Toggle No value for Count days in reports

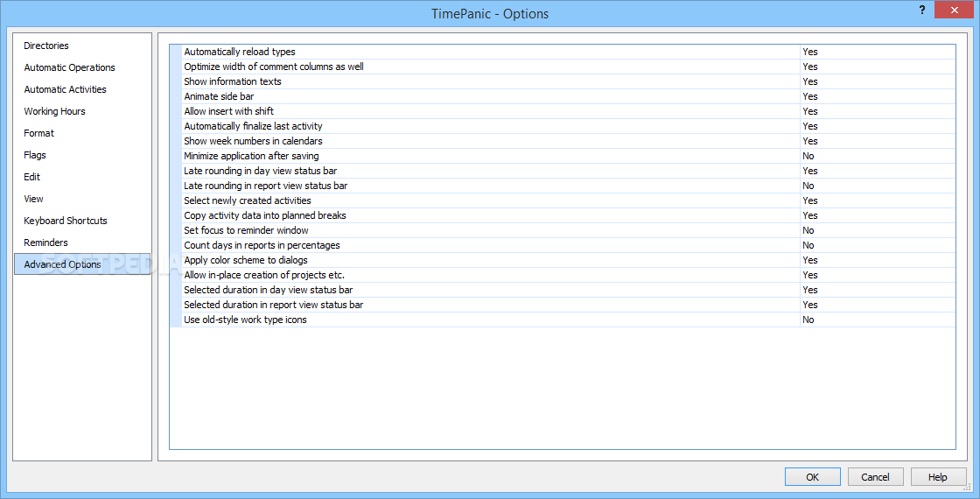point(878,245)
